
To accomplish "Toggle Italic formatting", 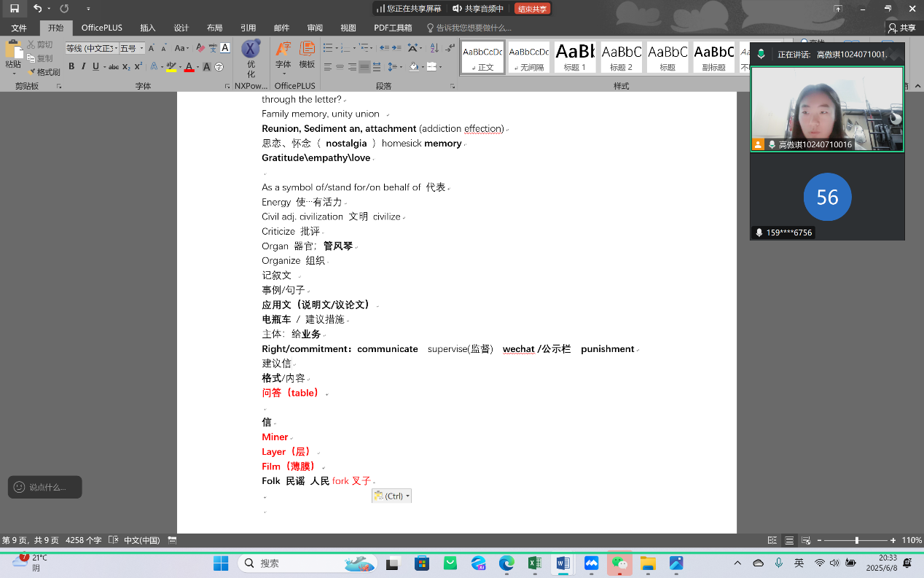I will (83, 66).
